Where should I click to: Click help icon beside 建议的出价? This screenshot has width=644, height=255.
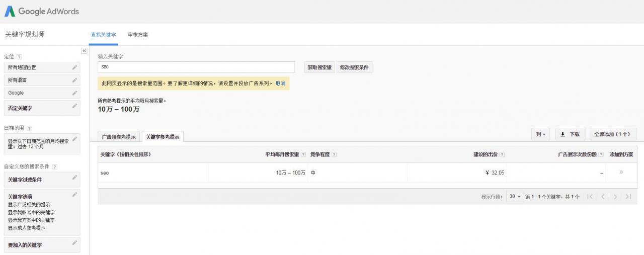(x=502, y=154)
